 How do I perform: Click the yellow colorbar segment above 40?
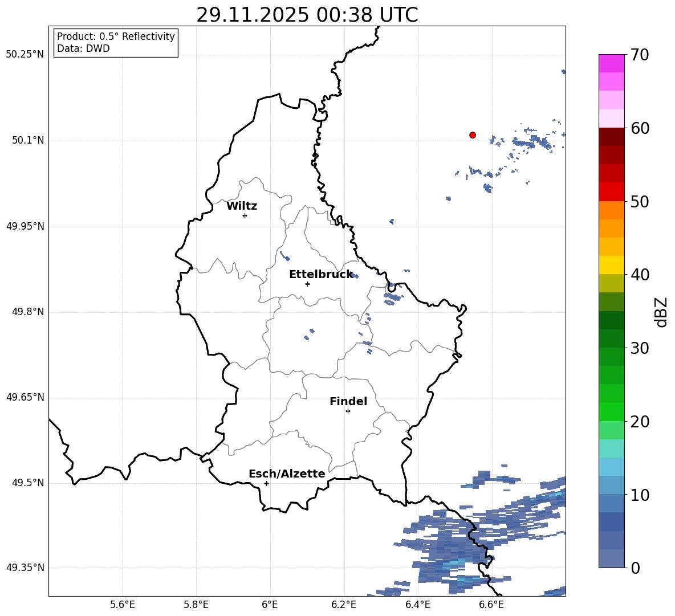611,265
